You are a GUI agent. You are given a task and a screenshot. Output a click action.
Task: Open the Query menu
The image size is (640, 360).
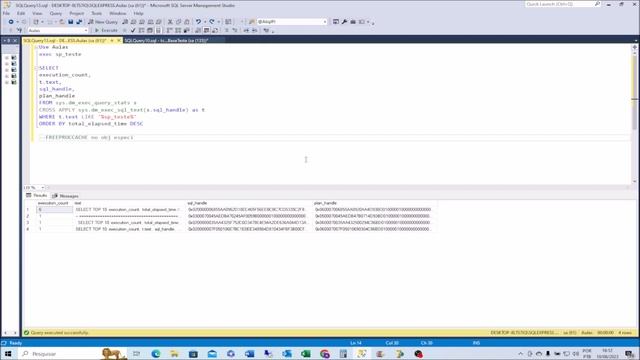pyautogui.click(x=56, y=13)
